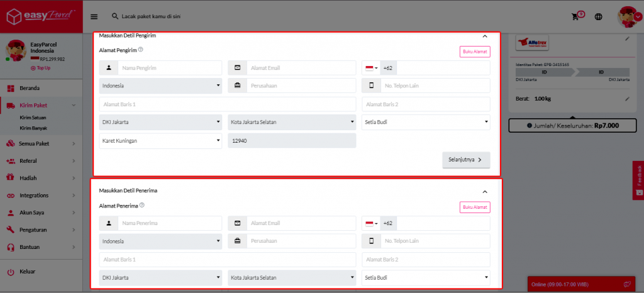Click the Nama Pengirim input field
644x293 pixels.
pyautogui.click(x=169, y=68)
